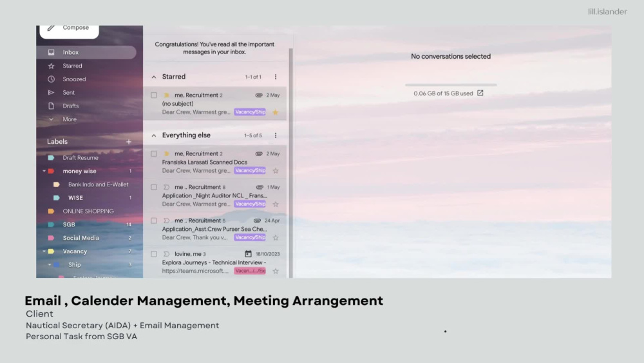Click the red Vacan.../Exp tag on Explora email
Screen dimensions: 644x363
click(x=250, y=271)
